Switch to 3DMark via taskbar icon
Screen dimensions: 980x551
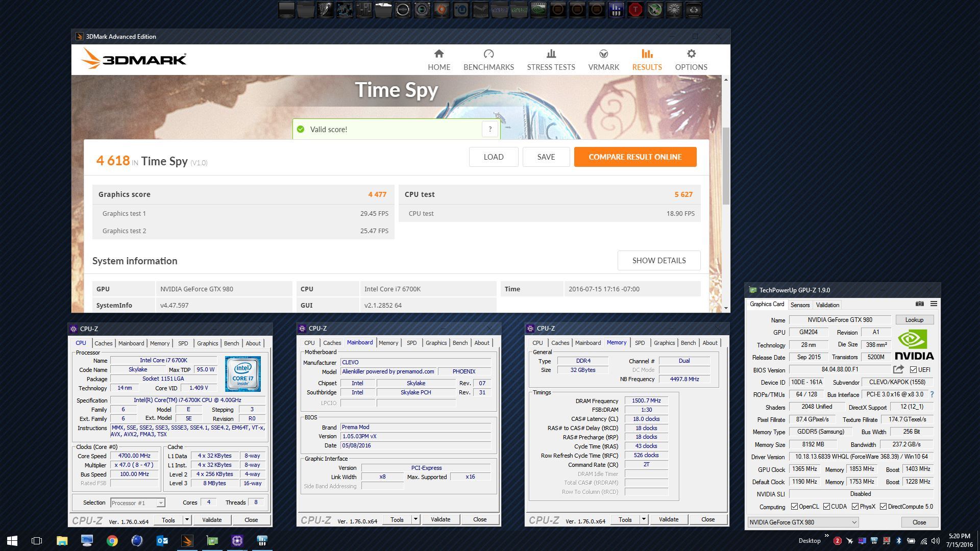click(x=187, y=541)
